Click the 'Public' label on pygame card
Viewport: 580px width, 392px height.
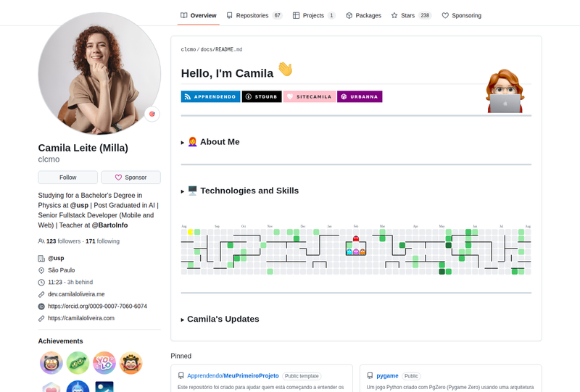coord(411,376)
